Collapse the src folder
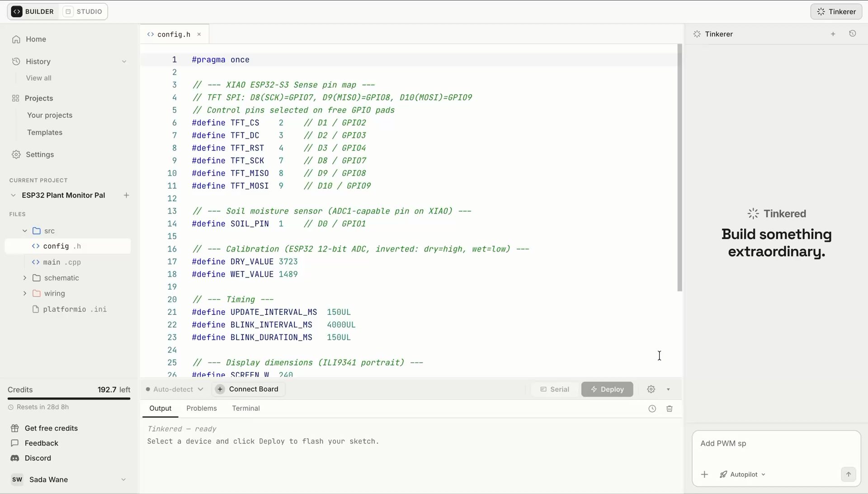Image resolution: width=868 pixels, height=494 pixels. pyautogui.click(x=25, y=231)
